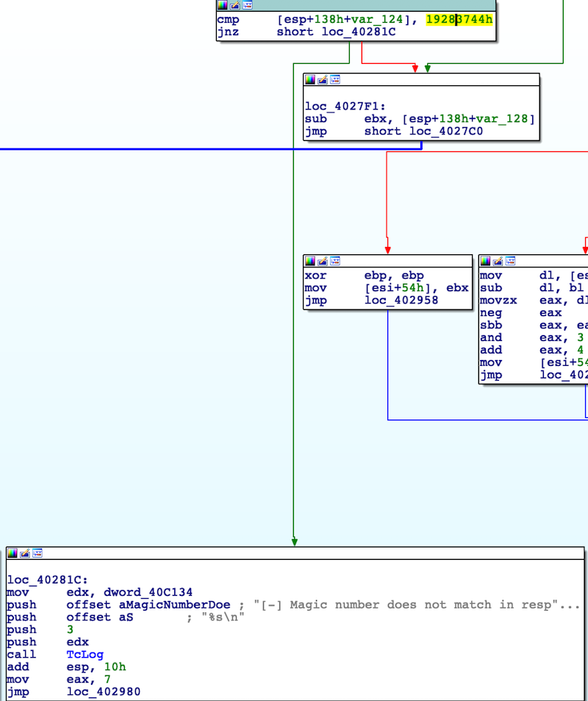The width and height of the screenshot is (588, 701).
Task: Click the pencil edit icon on loc_4027F1 block
Action: pos(322,79)
